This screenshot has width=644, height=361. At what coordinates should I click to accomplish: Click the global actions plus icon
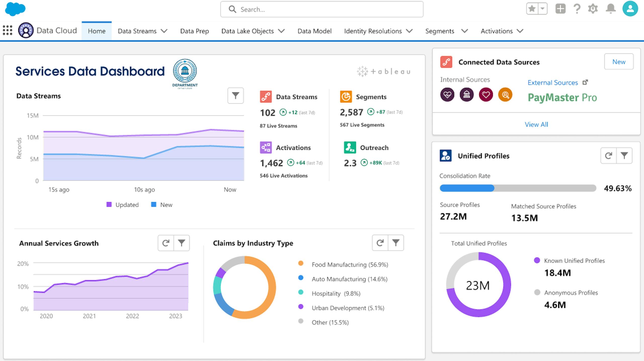click(x=560, y=9)
